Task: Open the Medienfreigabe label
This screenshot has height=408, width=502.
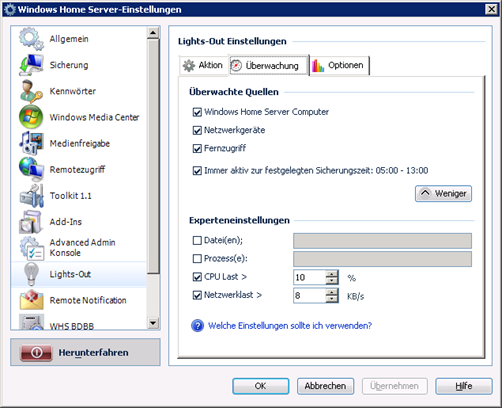Action: coord(80,143)
